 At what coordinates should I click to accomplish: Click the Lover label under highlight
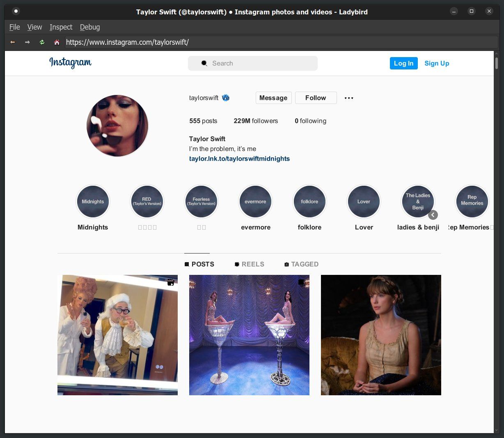(x=364, y=227)
